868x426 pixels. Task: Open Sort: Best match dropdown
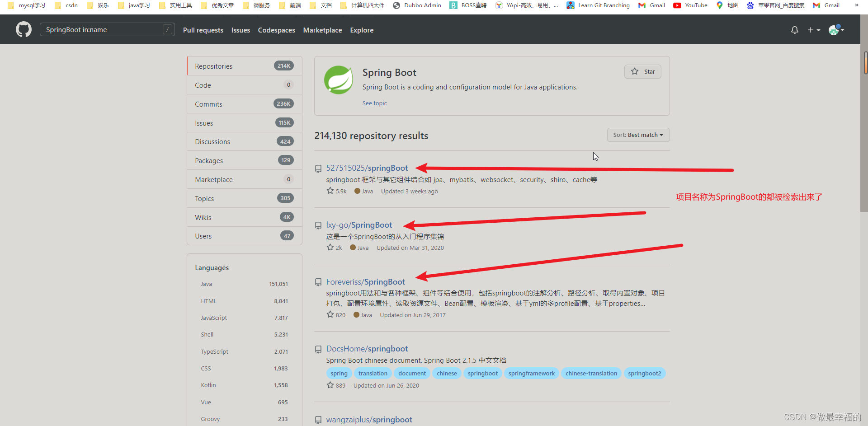tap(638, 135)
